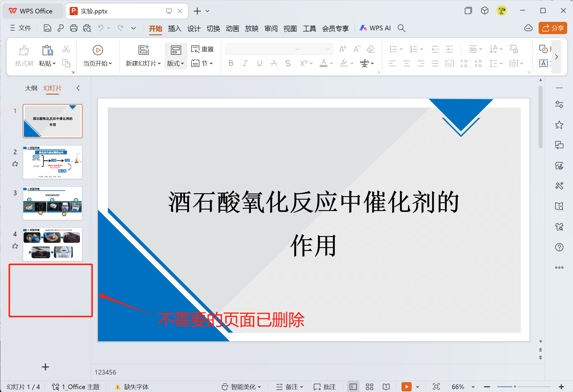The width and height of the screenshot is (573, 392).
Task: Collapse the slide thumbnail panel chevron
Action: (78, 88)
